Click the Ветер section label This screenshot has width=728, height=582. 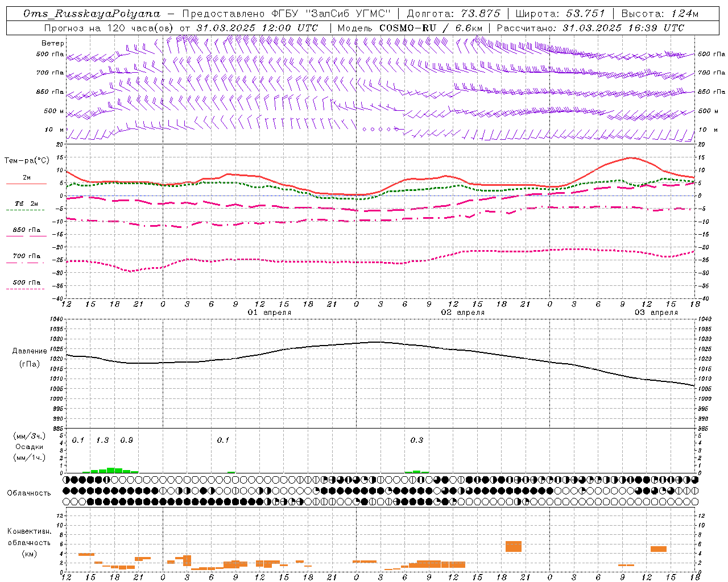tap(53, 43)
